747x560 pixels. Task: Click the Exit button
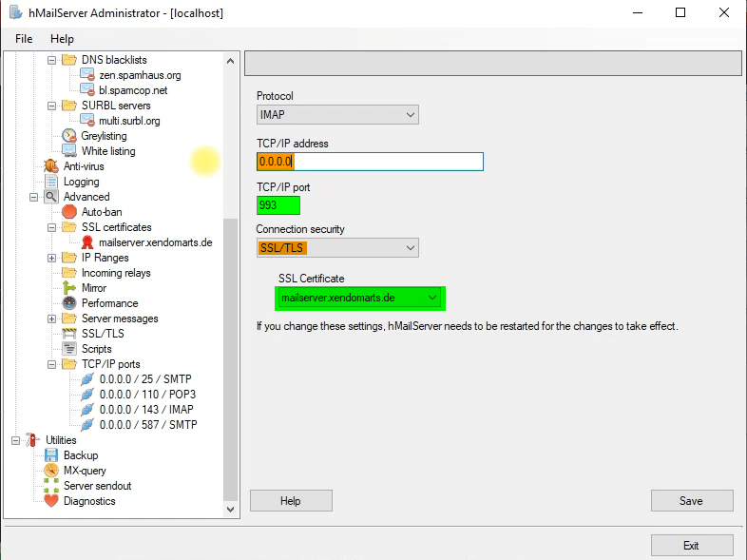tap(692, 545)
